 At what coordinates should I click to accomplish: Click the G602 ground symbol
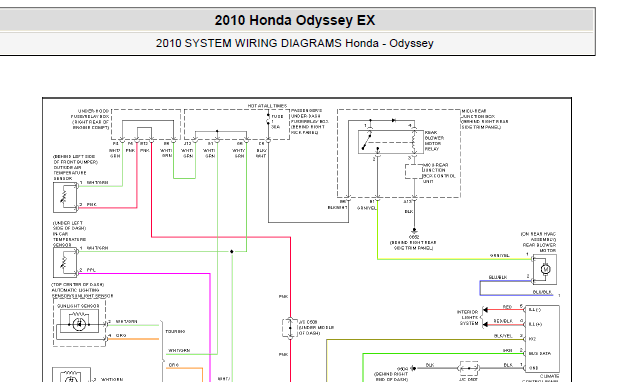[414, 230]
